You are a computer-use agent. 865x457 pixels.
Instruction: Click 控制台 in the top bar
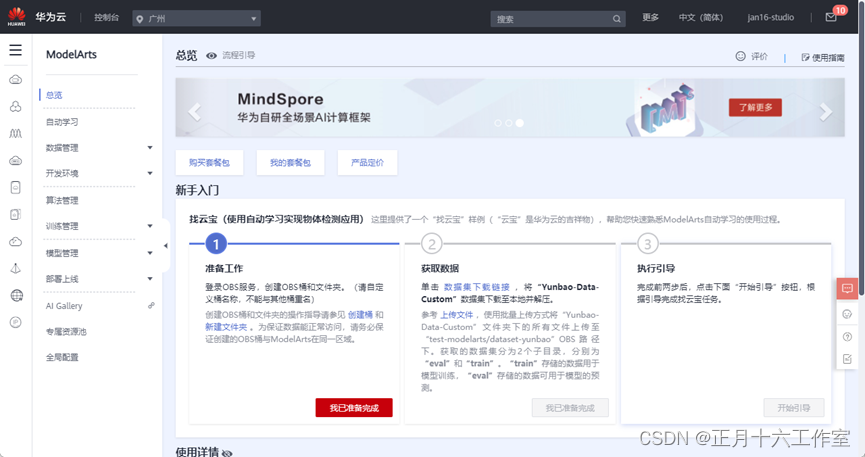[x=106, y=18]
